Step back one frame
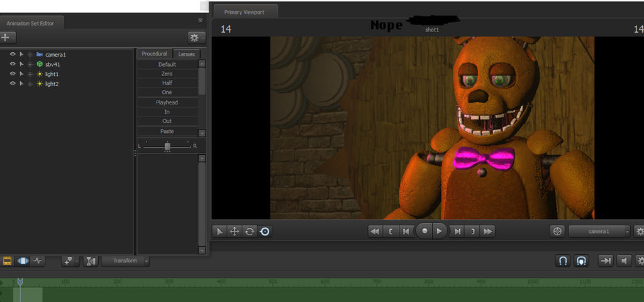Viewport: 644px width, 302px height. pos(406,232)
